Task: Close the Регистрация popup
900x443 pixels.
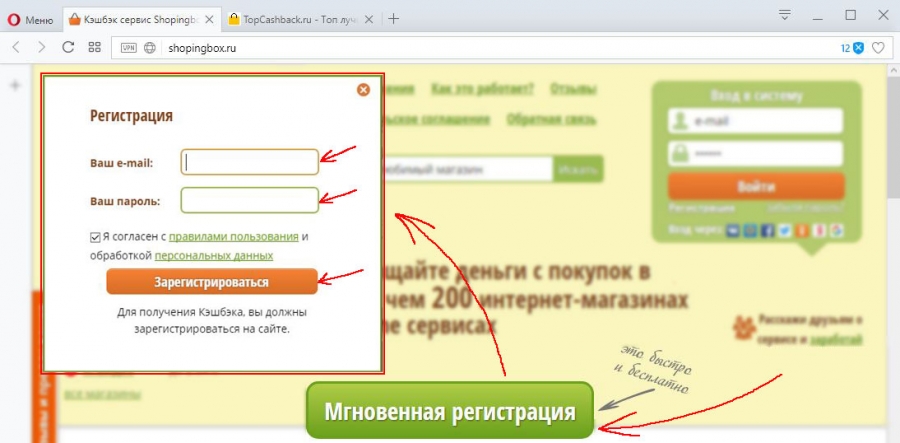Action: [x=363, y=90]
